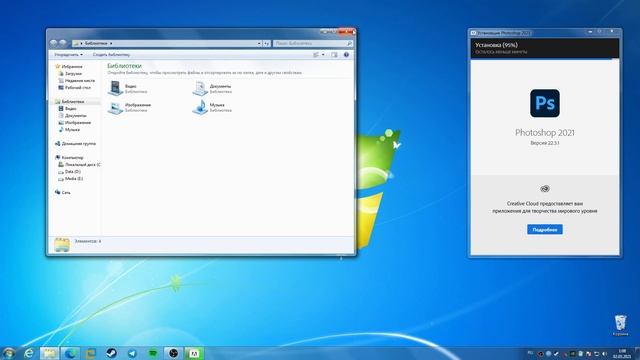The height and width of the screenshot is (360, 640).
Task: Click the taskbar volume speaker icon
Action: (x=604, y=353)
